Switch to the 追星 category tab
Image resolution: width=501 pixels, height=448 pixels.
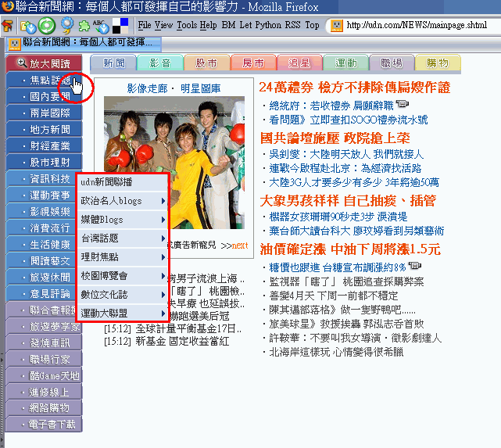click(299, 63)
